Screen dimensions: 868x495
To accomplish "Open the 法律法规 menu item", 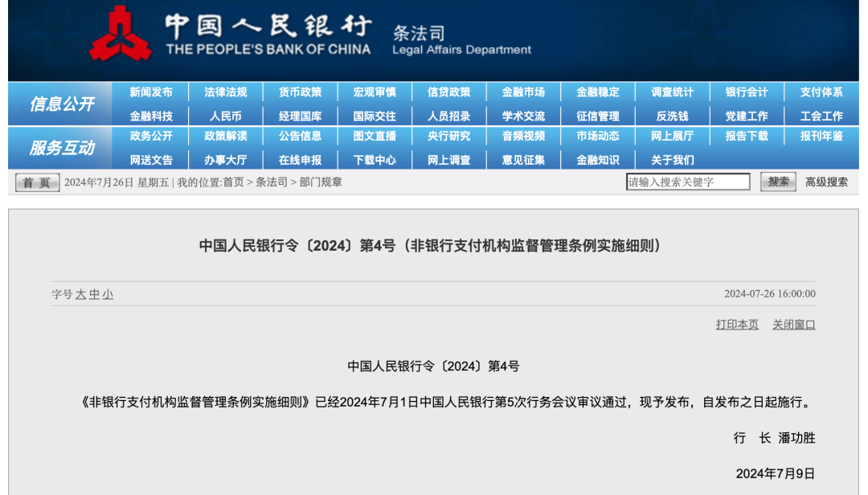I will [x=225, y=92].
